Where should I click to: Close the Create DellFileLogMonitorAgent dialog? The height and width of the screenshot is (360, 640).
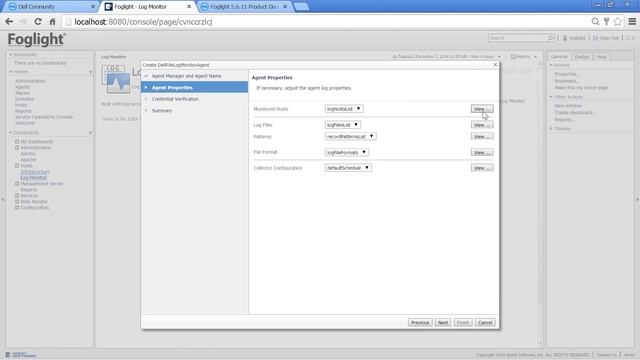pos(495,64)
